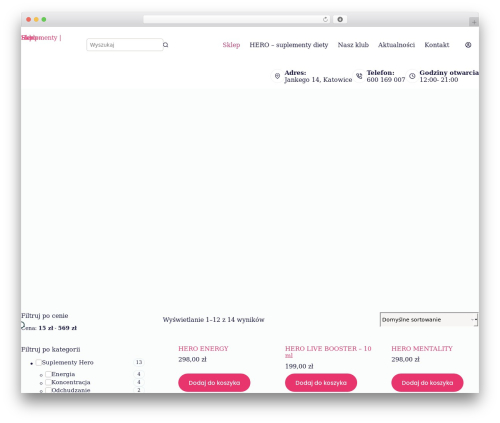The height and width of the screenshot is (423, 500).
Task: Open the Aktualności menu item
Action: click(x=396, y=45)
